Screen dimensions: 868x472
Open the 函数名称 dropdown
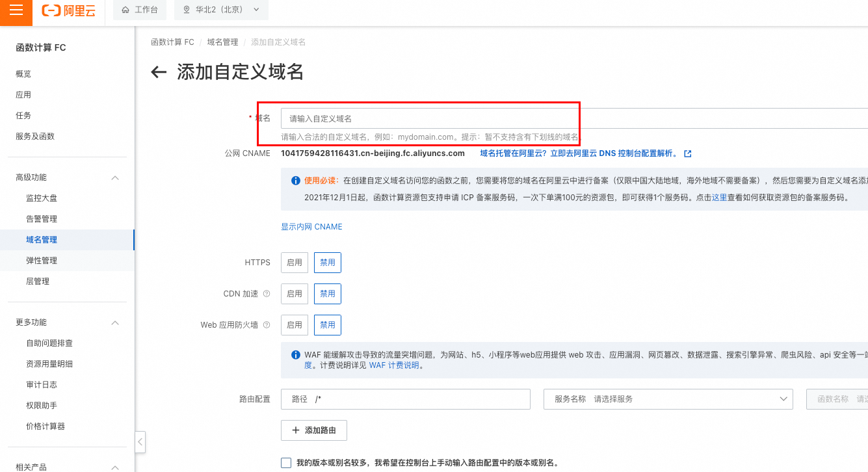pyautogui.click(x=837, y=399)
